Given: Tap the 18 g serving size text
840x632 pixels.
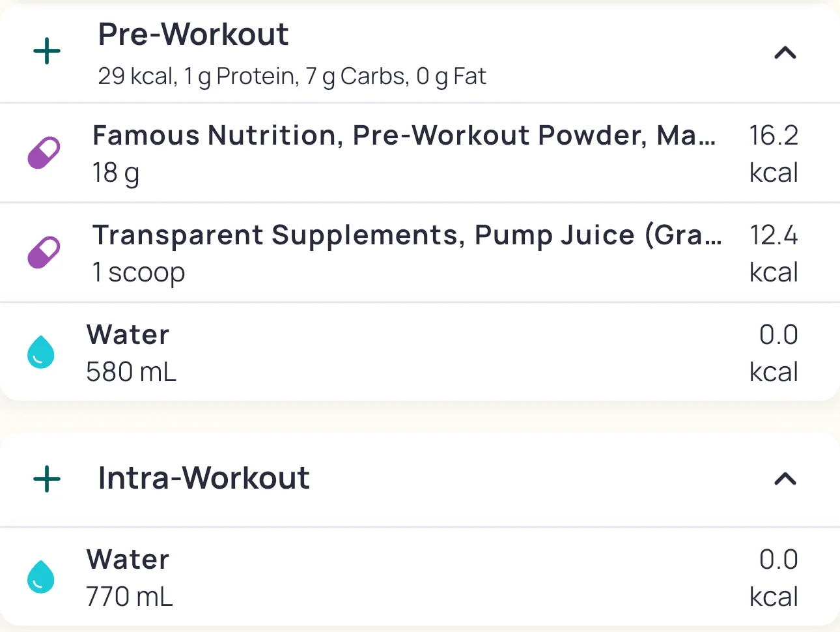Looking at the screenshot, I should [x=116, y=173].
